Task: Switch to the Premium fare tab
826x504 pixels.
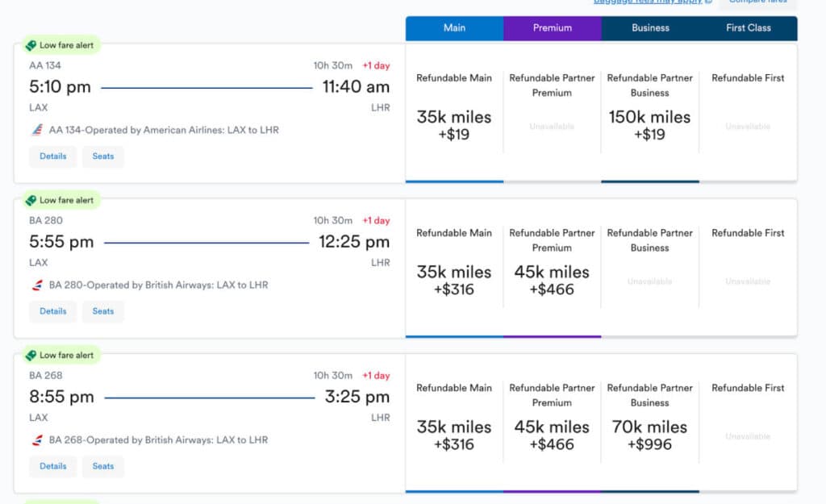Action: coord(553,28)
